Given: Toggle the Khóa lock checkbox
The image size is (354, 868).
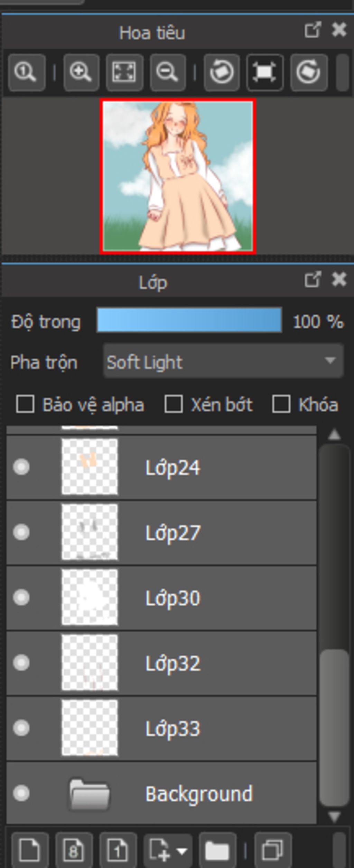Looking at the screenshot, I should pos(281,404).
